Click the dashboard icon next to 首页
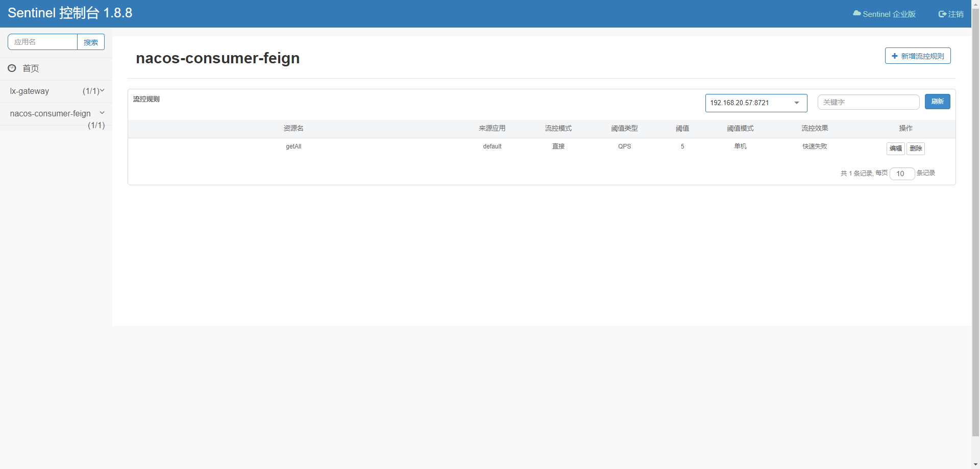This screenshot has height=469, width=980. coord(12,68)
